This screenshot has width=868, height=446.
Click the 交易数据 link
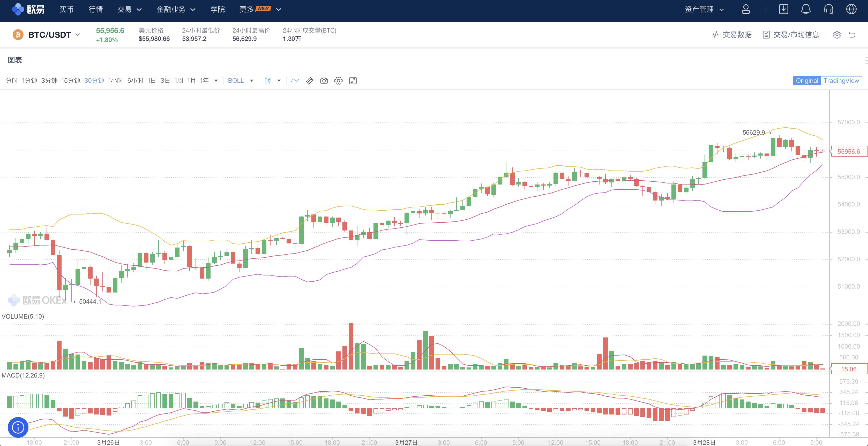[x=731, y=35]
